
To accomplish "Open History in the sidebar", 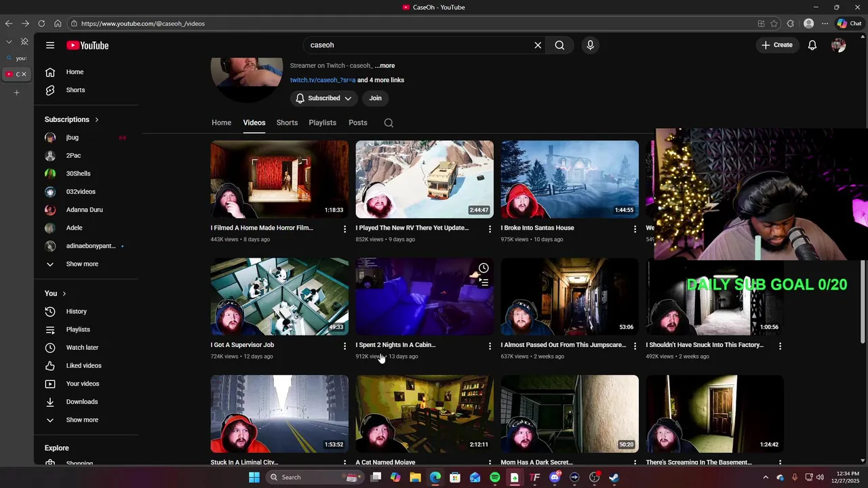I will tap(75, 312).
